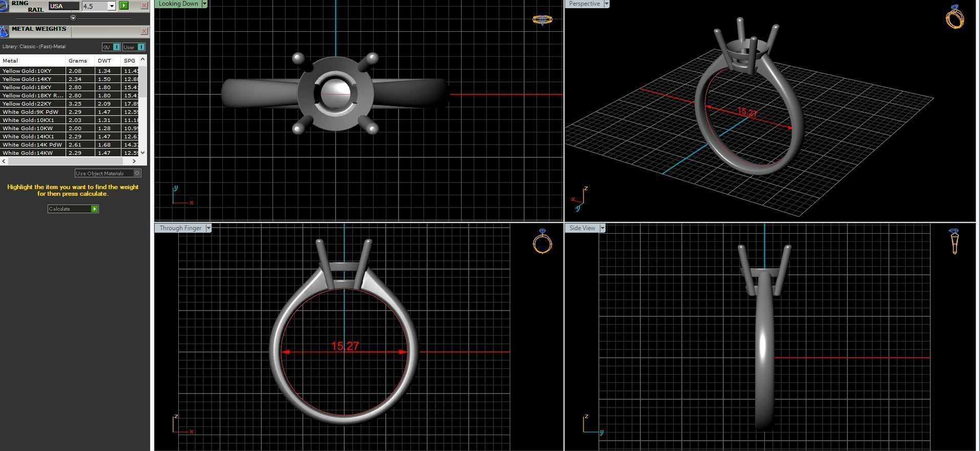Click the 2.61 grams value for 14K PdW
The image size is (980, 451).
[75, 145]
